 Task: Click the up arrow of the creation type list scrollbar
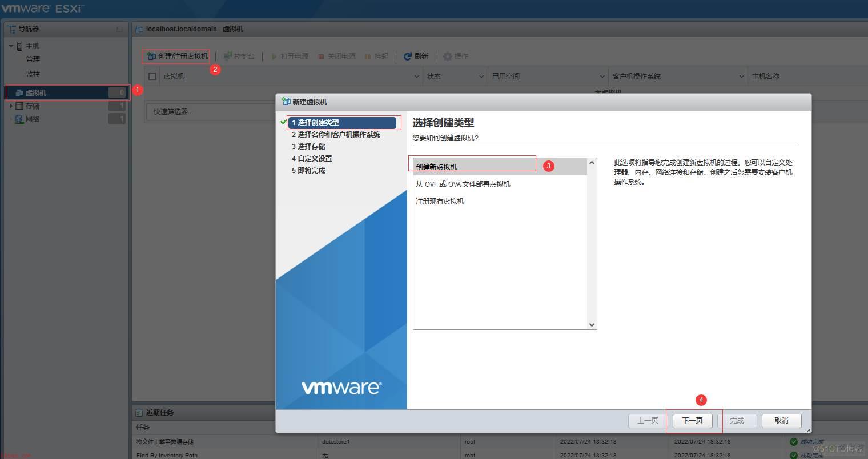[592, 163]
